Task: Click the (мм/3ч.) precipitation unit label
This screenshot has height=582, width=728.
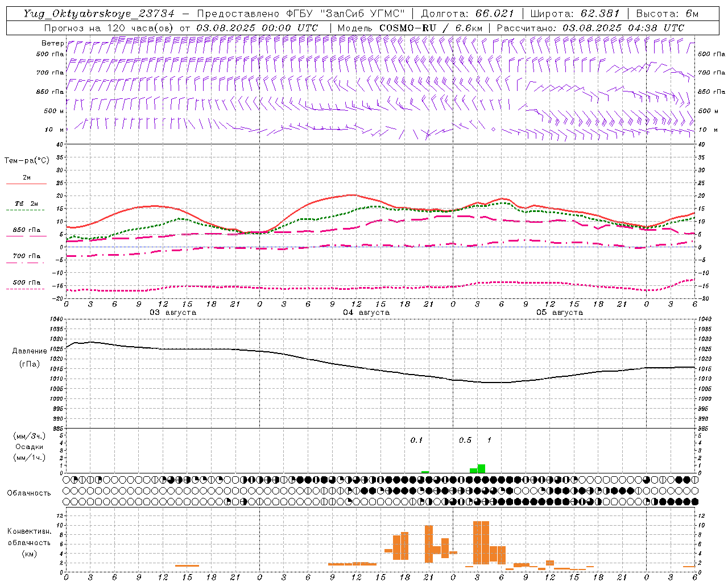Action: [30, 436]
